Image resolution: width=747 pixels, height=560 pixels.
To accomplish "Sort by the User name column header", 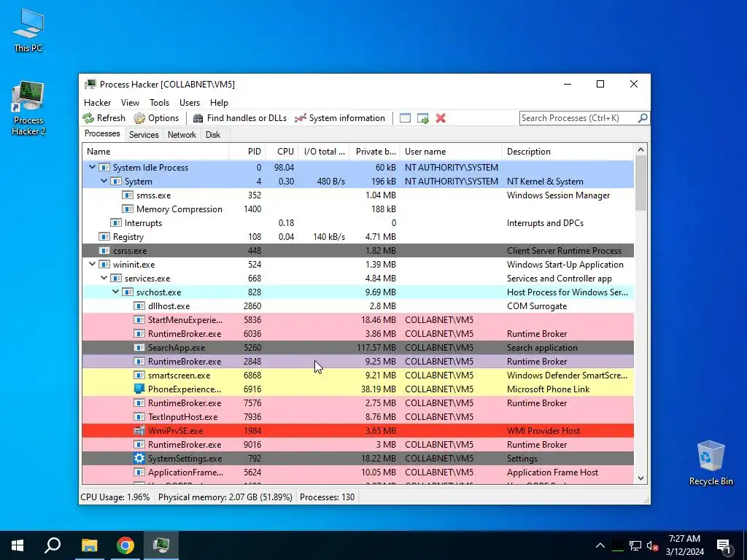I will pyautogui.click(x=451, y=152).
